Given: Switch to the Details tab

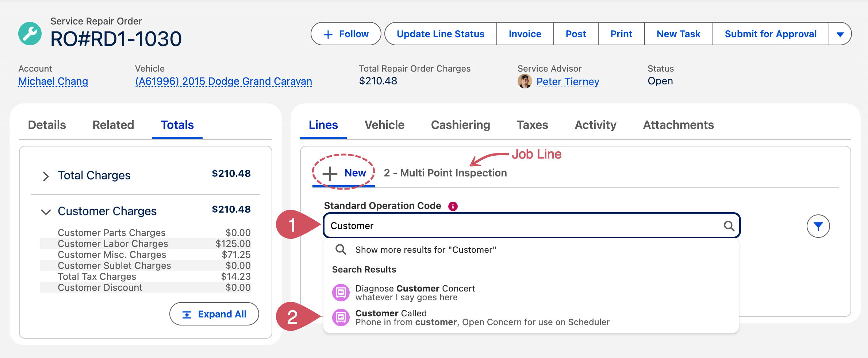Looking at the screenshot, I should click(x=47, y=125).
